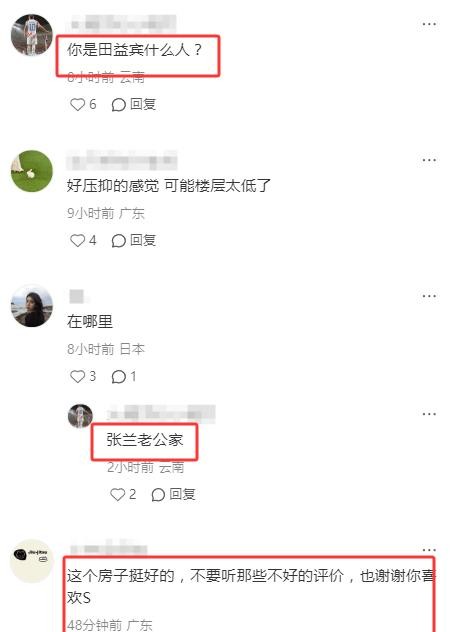The width and height of the screenshot is (457, 632).
Task: Open more options for the 这个房子挺好的 comment
Action: [429, 550]
